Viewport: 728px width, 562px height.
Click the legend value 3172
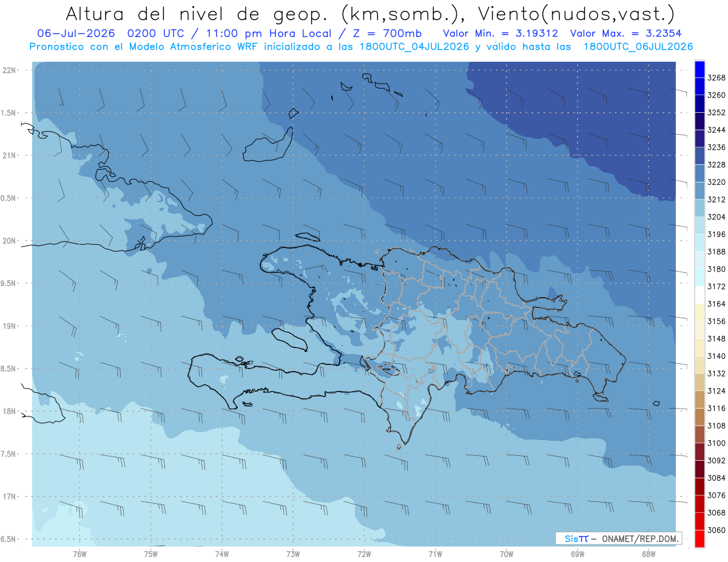(716, 286)
